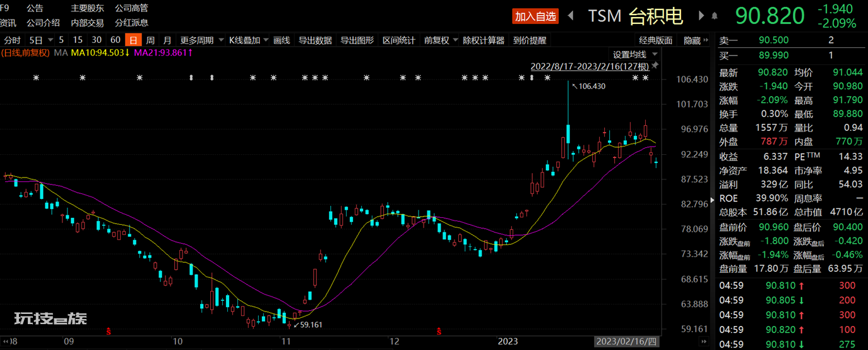Image resolution: width=868 pixels, height=350 pixels.
Task: Open the 资讯 news tab
Action: pyautogui.click(x=8, y=23)
